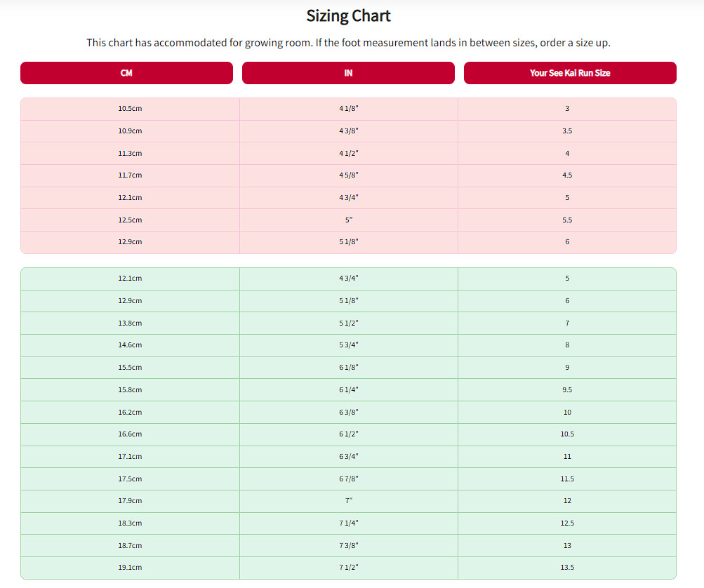Select the 14.6cm cell
This screenshot has height=588, width=704.
tap(131, 345)
